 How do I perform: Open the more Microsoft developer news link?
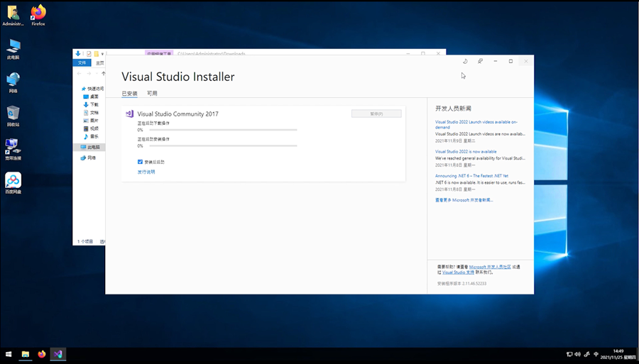464,200
